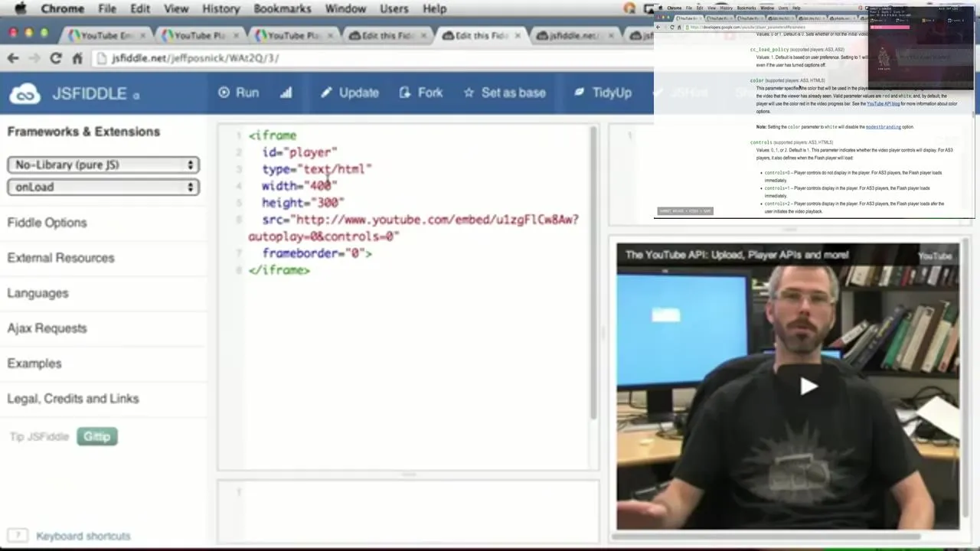The width and height of the screenshot is (980, 551).
Task: Open the View menu
Action: (176, 8)
